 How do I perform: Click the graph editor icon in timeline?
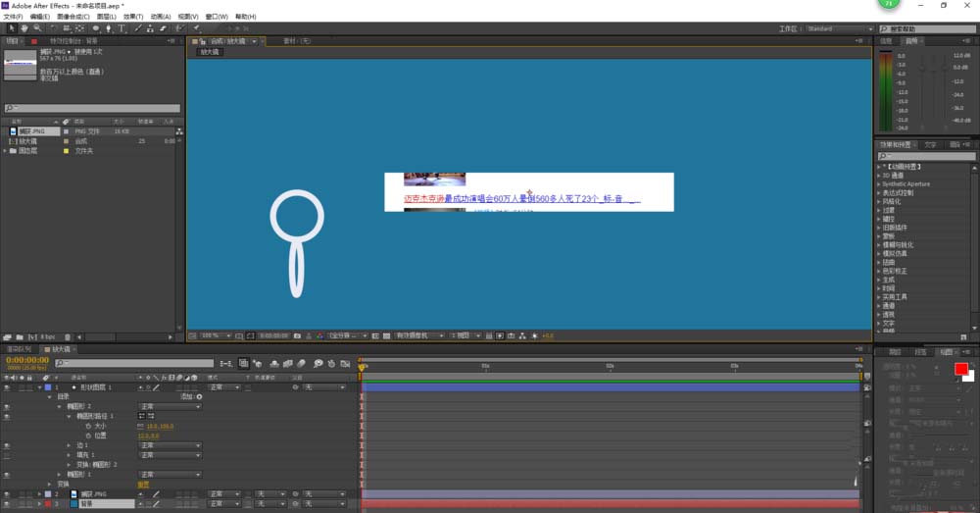click(345, 364)
